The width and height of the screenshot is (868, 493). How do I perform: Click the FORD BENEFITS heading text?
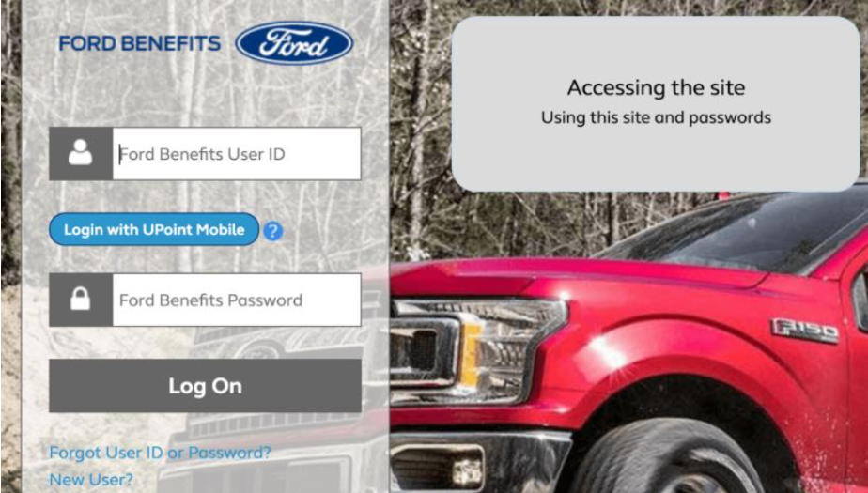[139, 44]
